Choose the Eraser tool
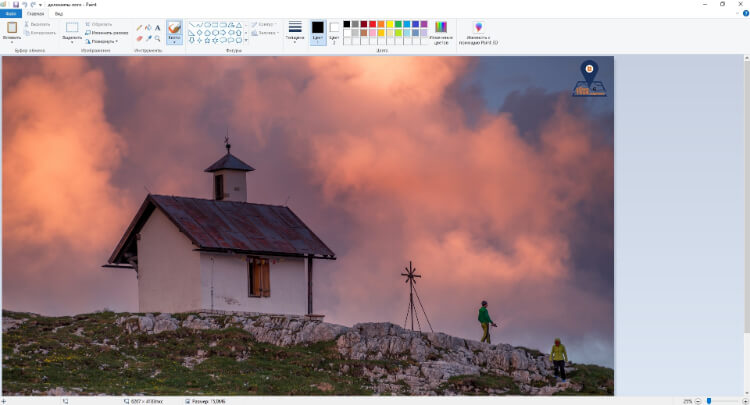 point(139,39)
